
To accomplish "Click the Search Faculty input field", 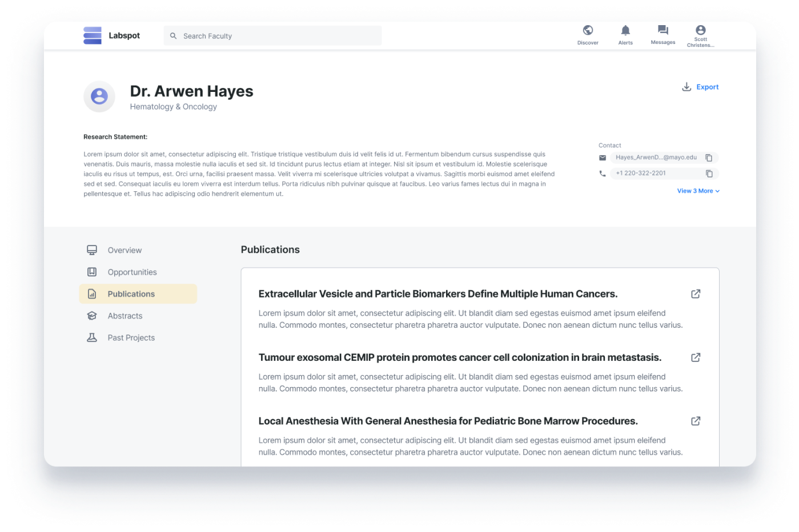I will click(272, 36).
